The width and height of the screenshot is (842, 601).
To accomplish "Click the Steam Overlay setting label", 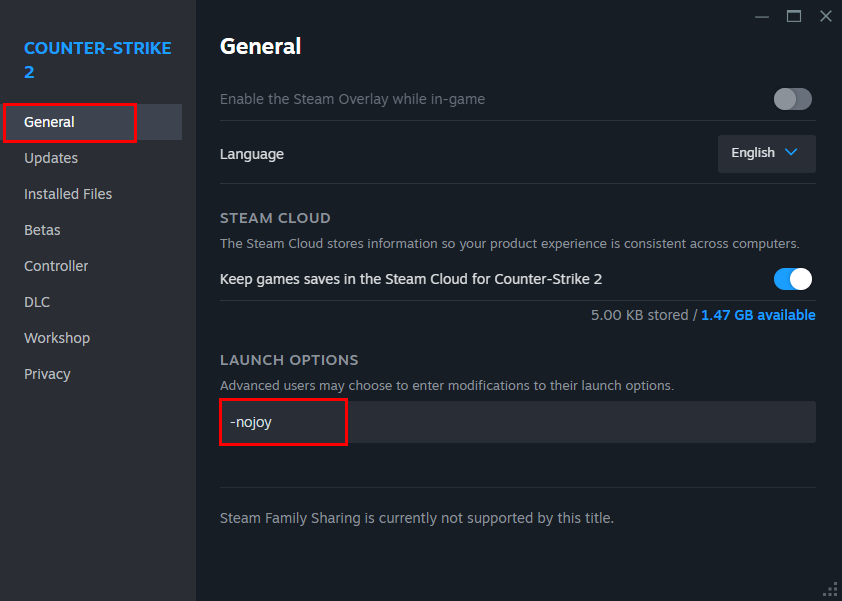I will point(352,99).
